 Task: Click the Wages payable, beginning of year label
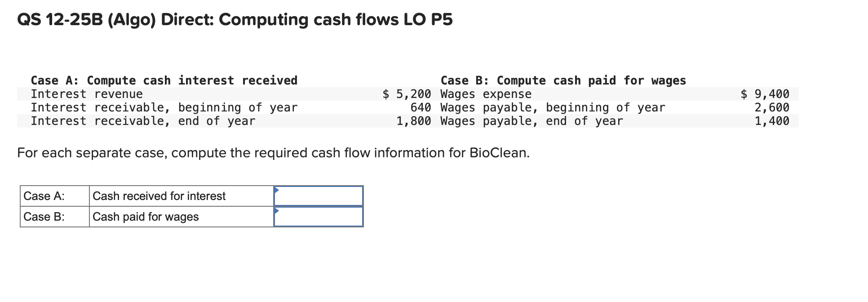[553, 108]
